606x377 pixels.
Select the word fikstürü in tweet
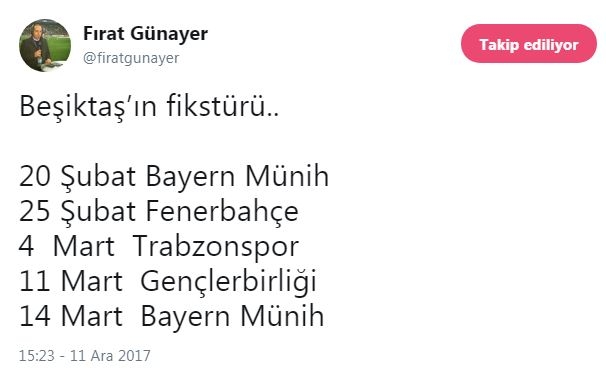pos(219,106)
